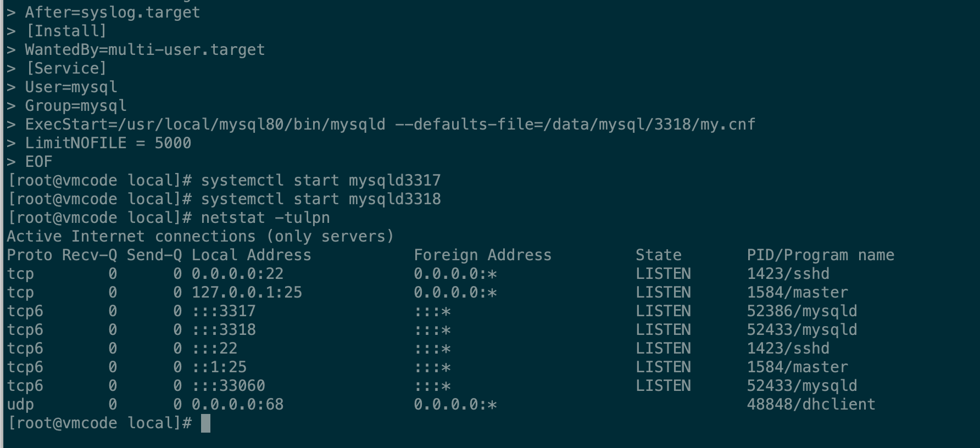Click the 'Local Address' column header

pos(251,255)
